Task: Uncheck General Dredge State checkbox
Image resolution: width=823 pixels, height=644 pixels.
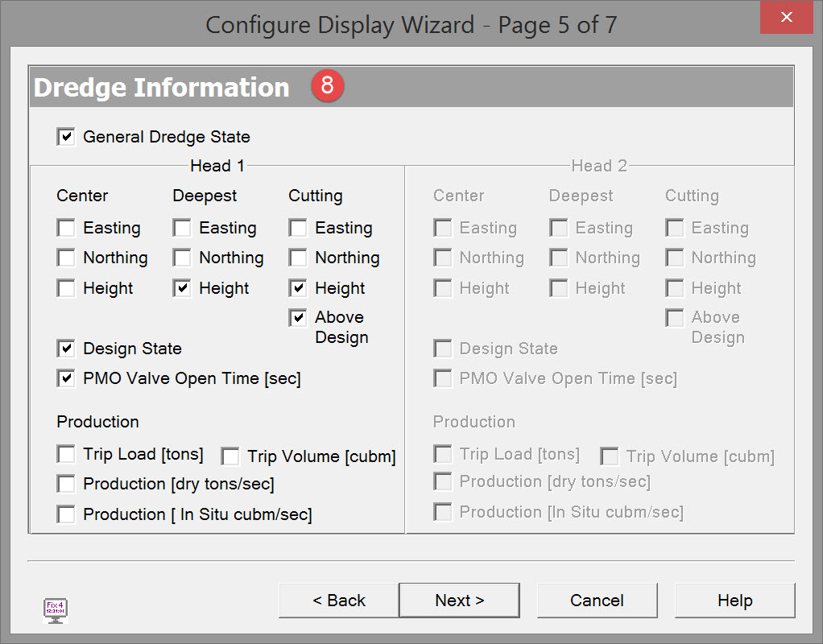Action: (66, 137)
